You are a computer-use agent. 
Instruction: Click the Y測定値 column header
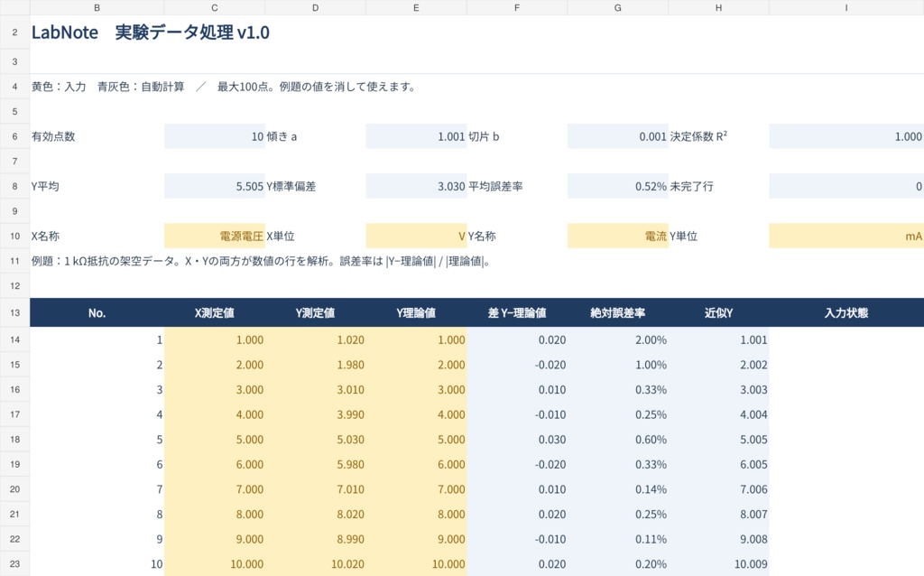[x=315, y=312]
